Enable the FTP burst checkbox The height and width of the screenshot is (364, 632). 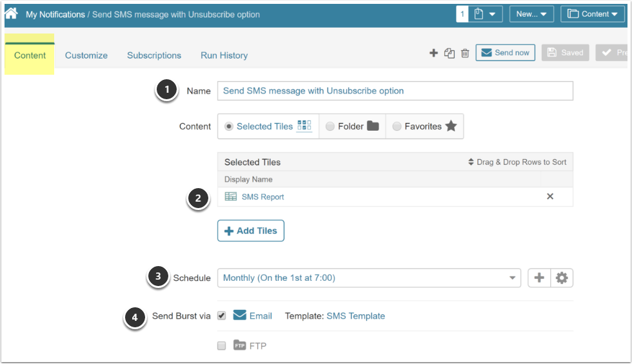pos(222,345)
